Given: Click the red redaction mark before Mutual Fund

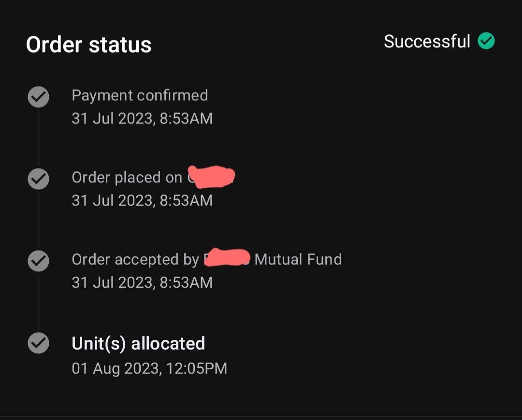Looking at the screenshot, I should (x=227, y=257).
